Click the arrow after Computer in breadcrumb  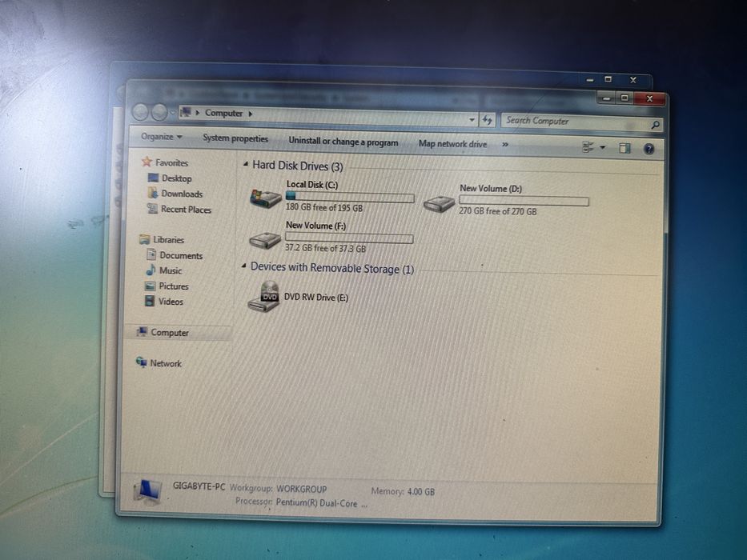250,114
